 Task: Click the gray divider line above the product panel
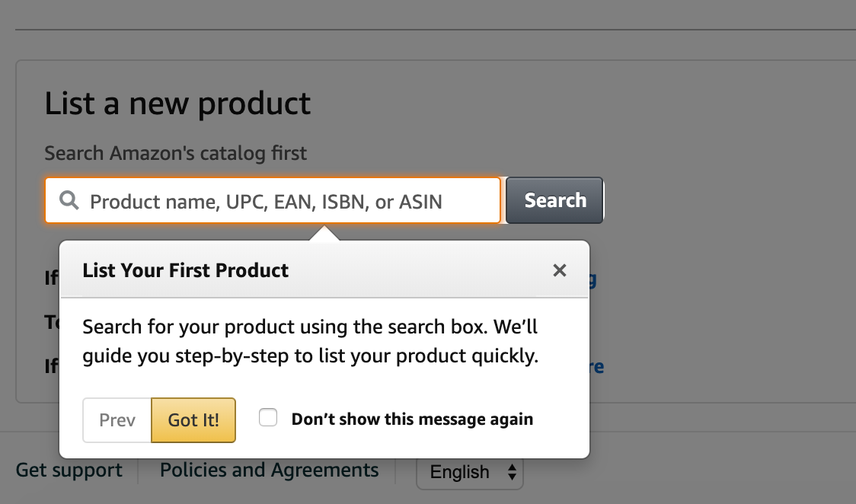pos(436,30)
